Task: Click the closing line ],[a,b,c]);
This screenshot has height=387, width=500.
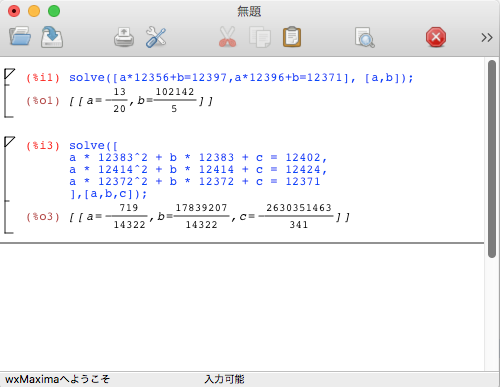Action: tap(108, 194)
